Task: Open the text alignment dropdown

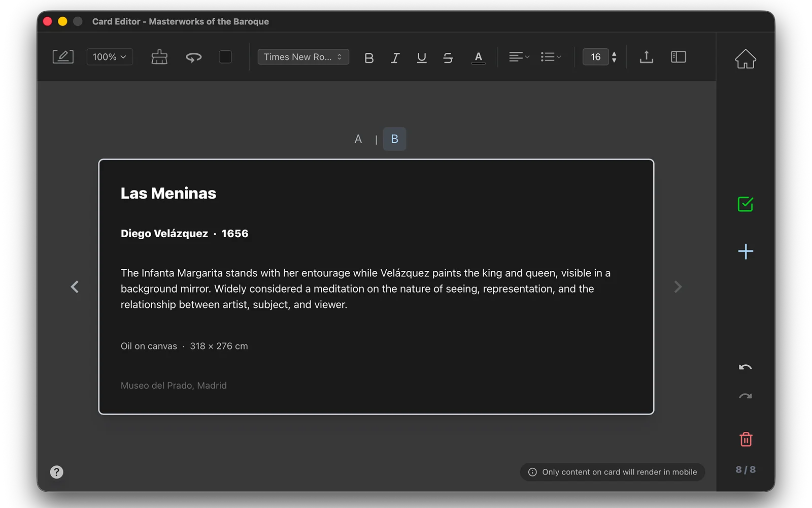Action: [519, 57]
